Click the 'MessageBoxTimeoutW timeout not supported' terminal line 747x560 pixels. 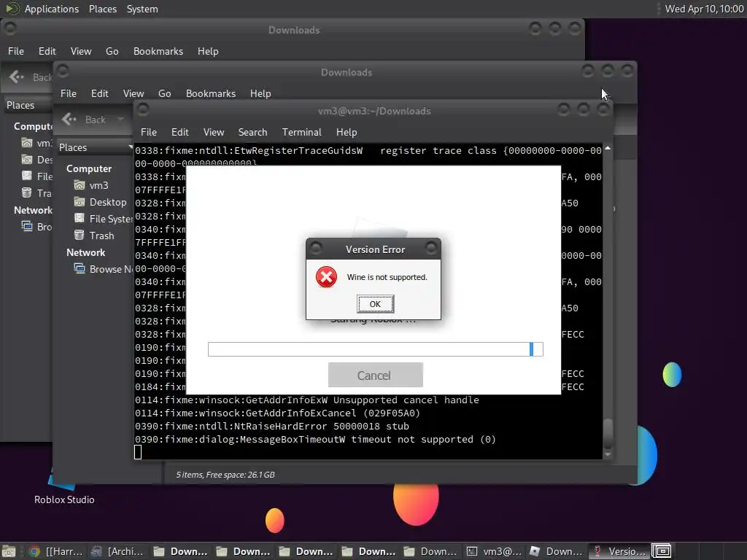click(315, 439)
